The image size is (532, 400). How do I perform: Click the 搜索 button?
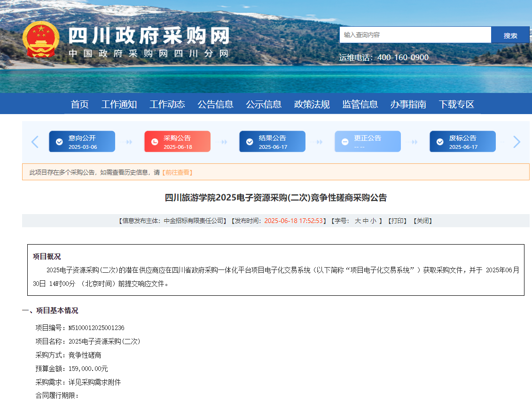[x=510, y=35]
